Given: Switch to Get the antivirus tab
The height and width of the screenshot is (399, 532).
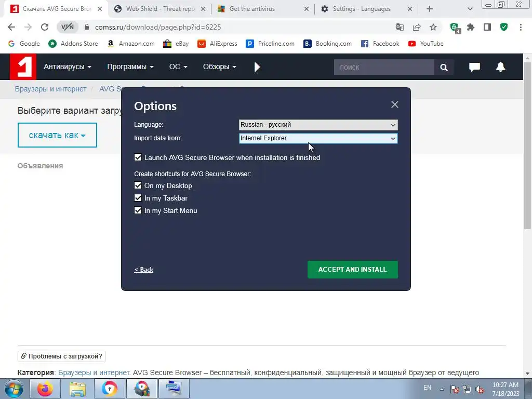Looking at the screenshot, I should [263, 9].
